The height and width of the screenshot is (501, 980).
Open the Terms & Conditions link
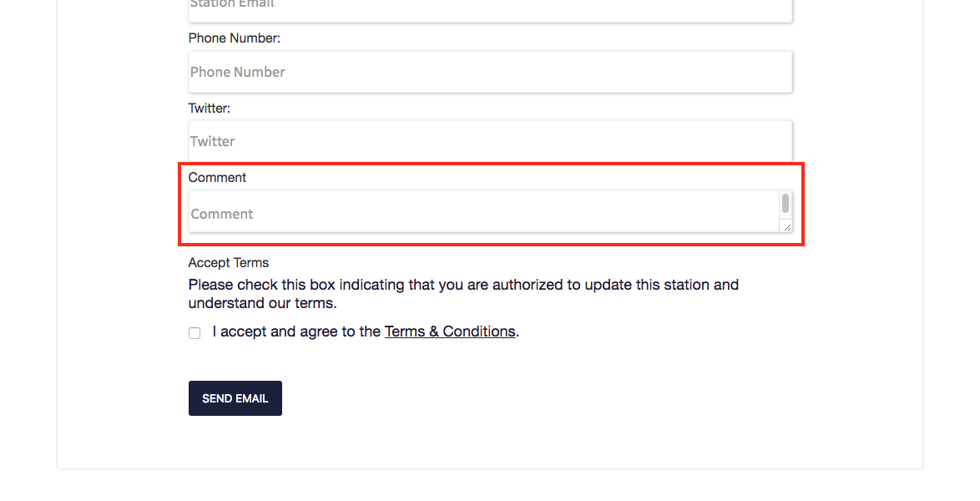(x=450, y=331)
